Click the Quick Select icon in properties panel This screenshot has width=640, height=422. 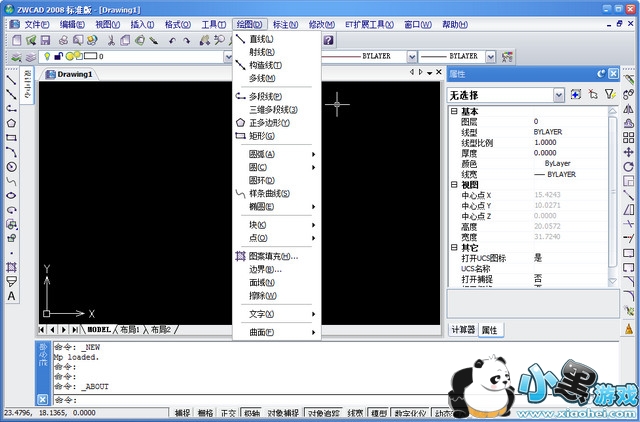(x=610, y=95)
